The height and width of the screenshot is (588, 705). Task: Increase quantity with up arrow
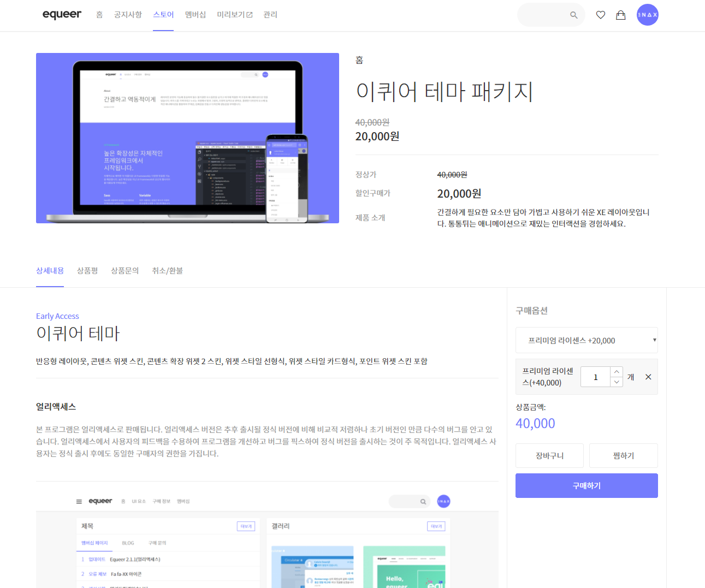(x=617, y=371)
